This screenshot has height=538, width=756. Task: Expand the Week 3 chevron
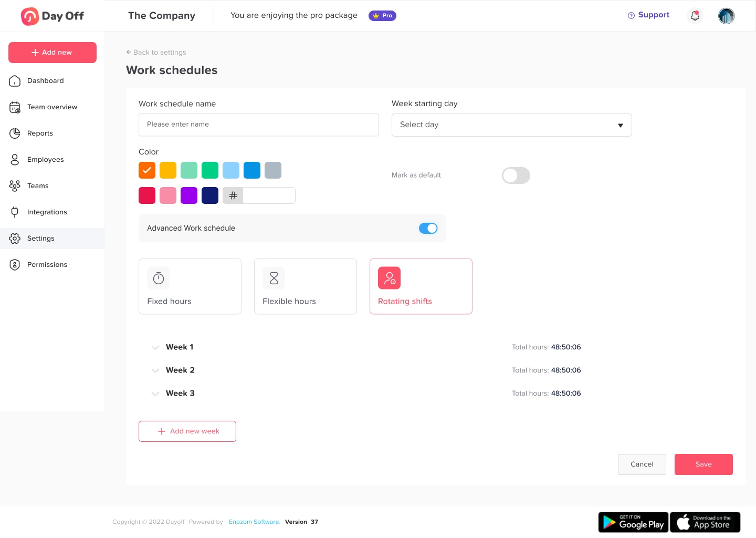click(155, 394)
